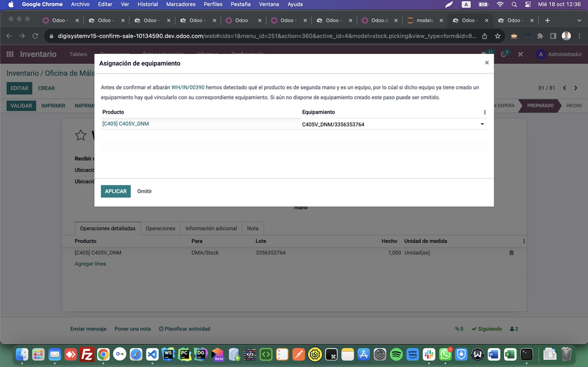Reload the page with the refresh icon

[x=35, y=36]
